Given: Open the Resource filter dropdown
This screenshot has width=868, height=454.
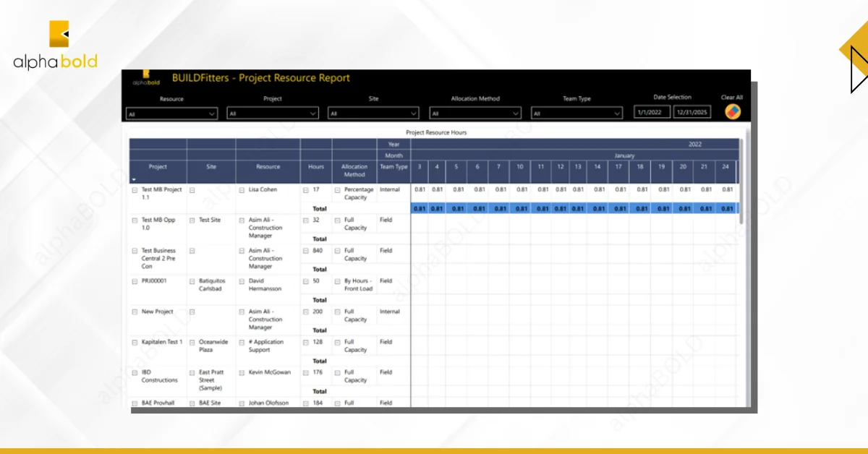Looking at the screenshot, I should click(x=171, y=113).
